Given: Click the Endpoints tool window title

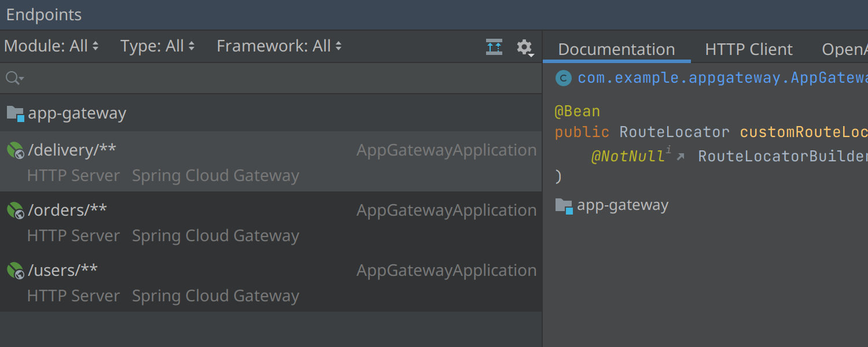Looking at the screenshot, I should click(44, 14).
